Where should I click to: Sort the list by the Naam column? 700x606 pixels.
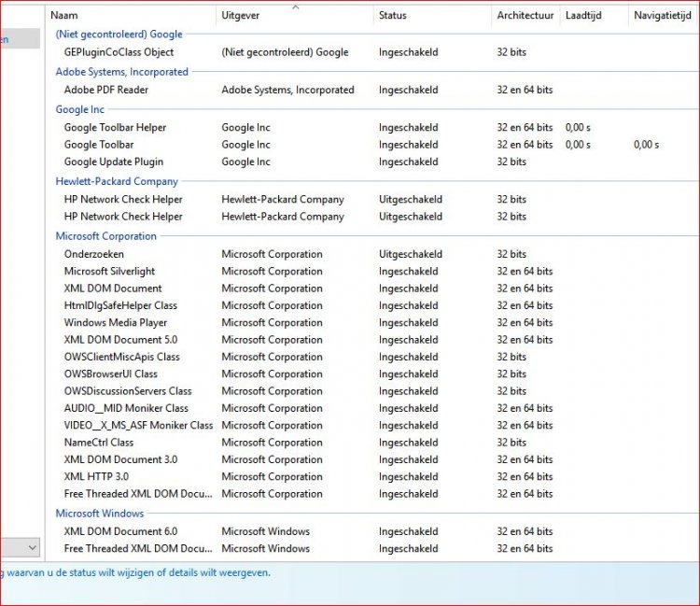pyautogui.click(x=64, y=16)
